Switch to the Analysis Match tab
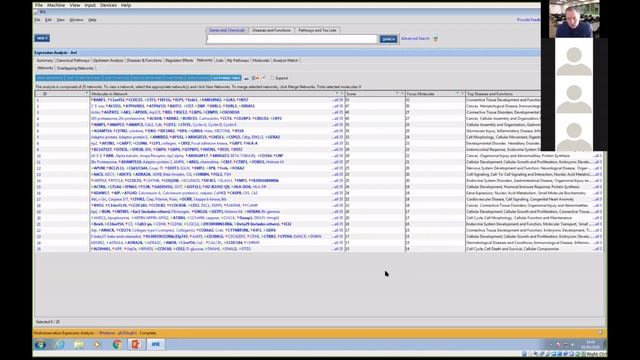Viewport: 640px width, 360px height. (x=285, y=60)
